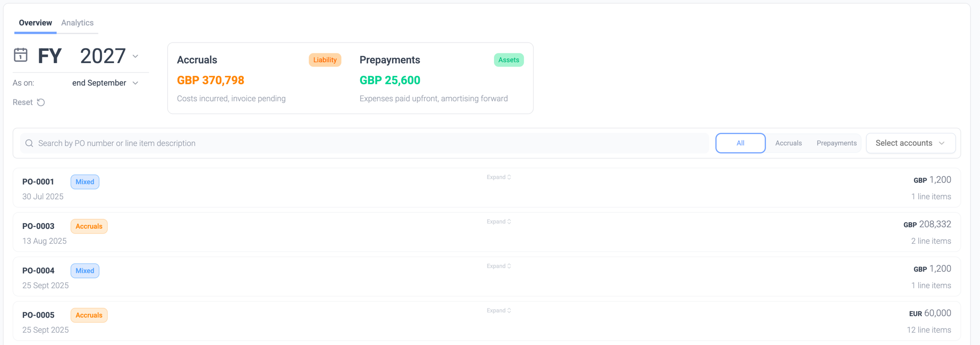Click the search magnifier icon
This screenshot has width=980, height=345.
click(x=29, y=143)
